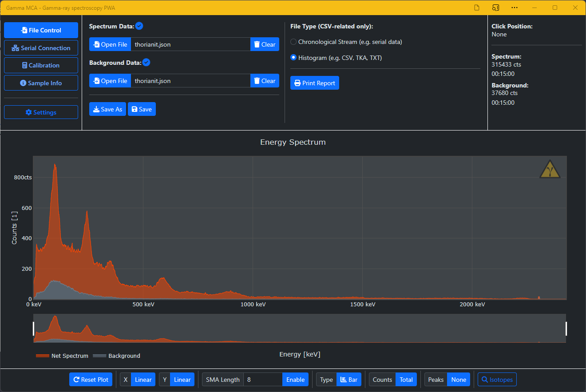
Task: Toggle Net Spectrum legend entry
Action: pyautogui.click(x=62, y=356)
